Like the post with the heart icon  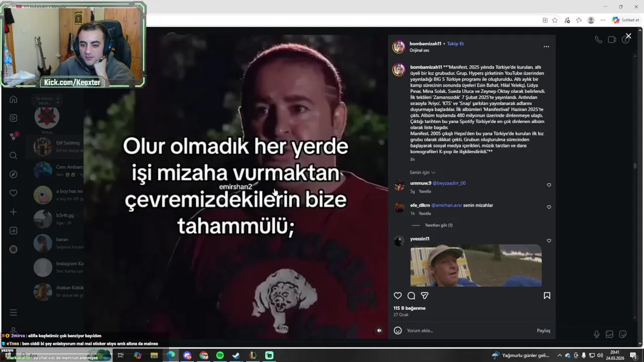(x=397, y=296)
